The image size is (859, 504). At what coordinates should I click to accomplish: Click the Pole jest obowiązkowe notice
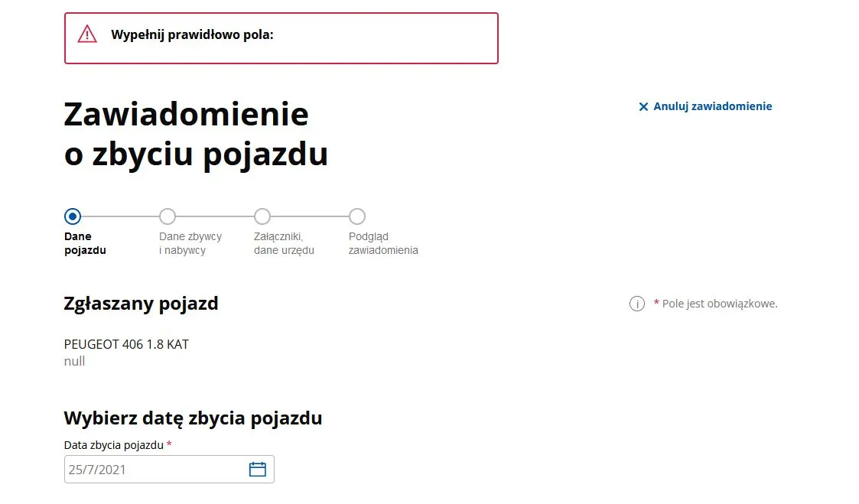(x=717, y=304)
